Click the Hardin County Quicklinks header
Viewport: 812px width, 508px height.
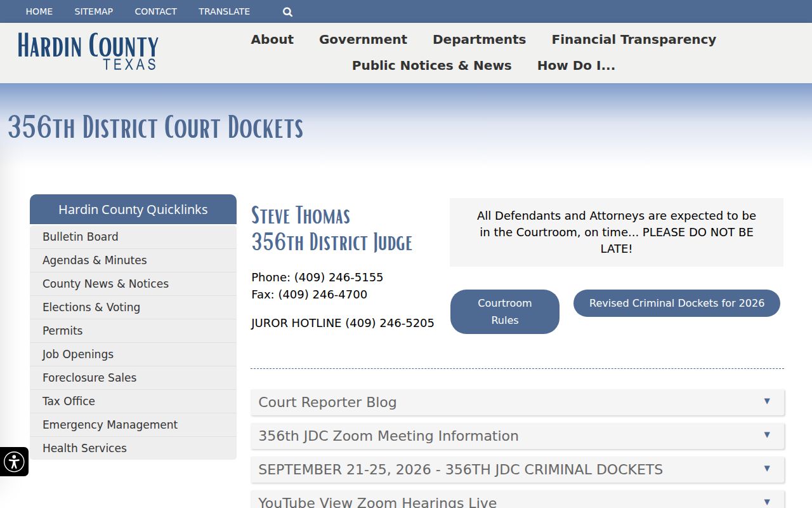tap(133, 210)
